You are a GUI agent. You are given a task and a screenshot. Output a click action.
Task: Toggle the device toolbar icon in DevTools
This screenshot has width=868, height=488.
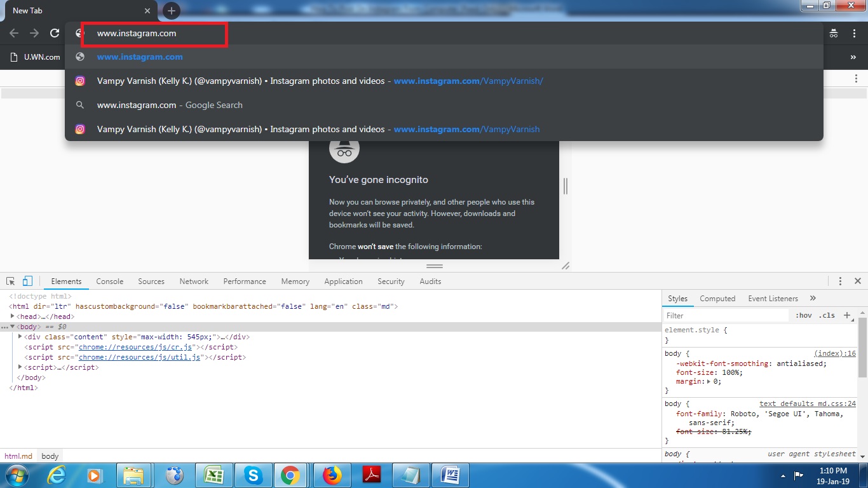tap(27, 281)
